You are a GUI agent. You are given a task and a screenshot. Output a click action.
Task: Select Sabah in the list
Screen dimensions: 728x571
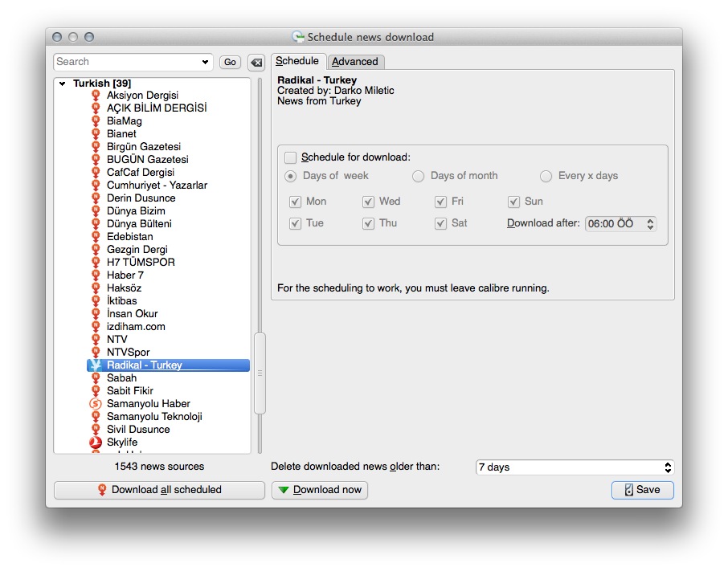121,378
